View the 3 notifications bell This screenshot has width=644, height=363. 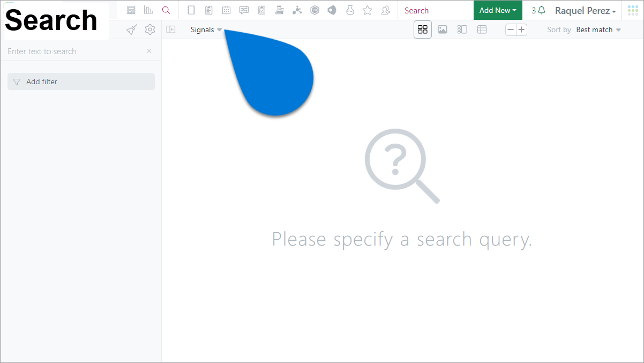(538, 10)
